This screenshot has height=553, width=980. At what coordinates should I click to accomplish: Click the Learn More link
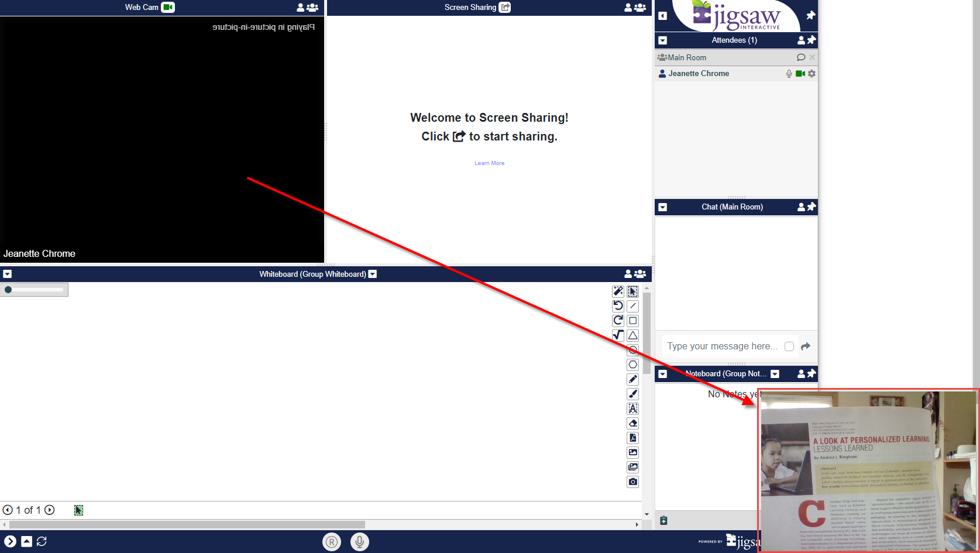(489, 163)
